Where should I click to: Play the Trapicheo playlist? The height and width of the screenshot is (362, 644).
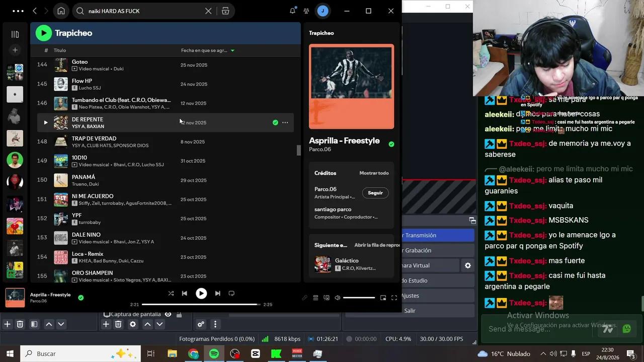pyautogui.click(x=44, y=33)
